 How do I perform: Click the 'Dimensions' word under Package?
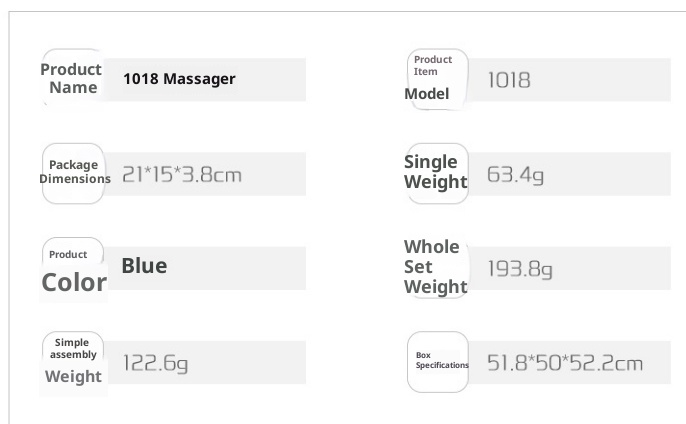(75, 179)
